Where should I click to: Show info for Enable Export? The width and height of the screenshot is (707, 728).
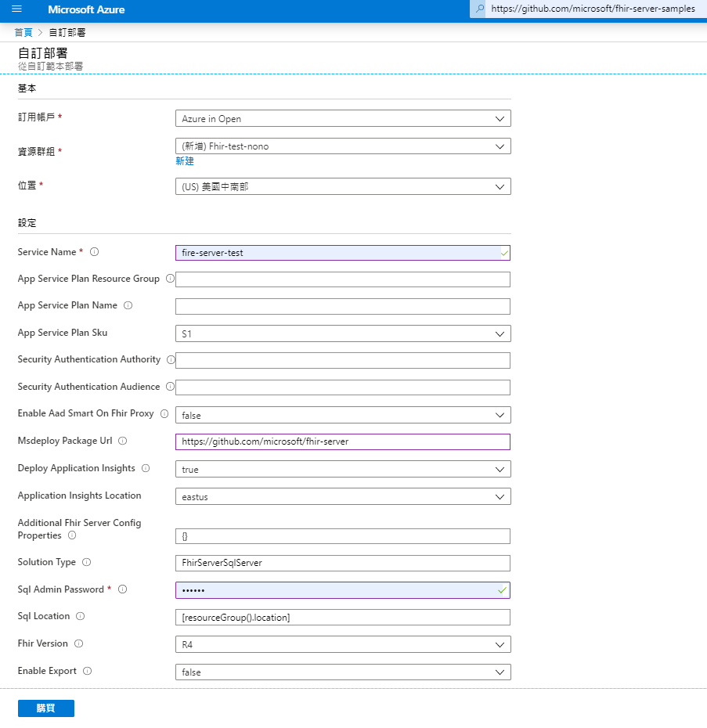coord(88,671)
